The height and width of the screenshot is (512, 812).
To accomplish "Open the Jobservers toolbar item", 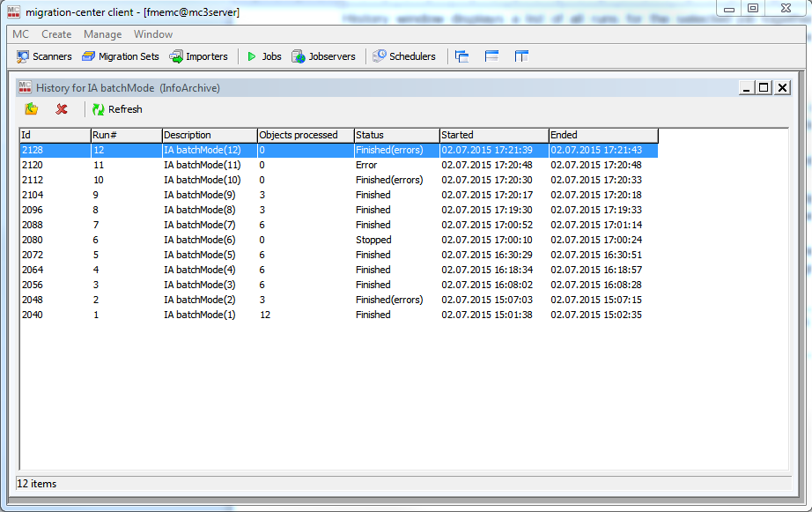I will (x=323, y=56).
